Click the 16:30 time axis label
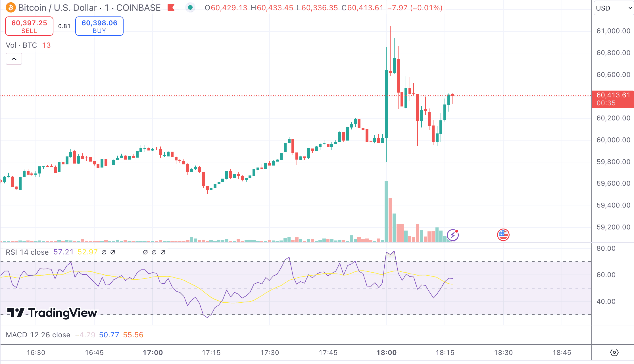 [36, 353]
